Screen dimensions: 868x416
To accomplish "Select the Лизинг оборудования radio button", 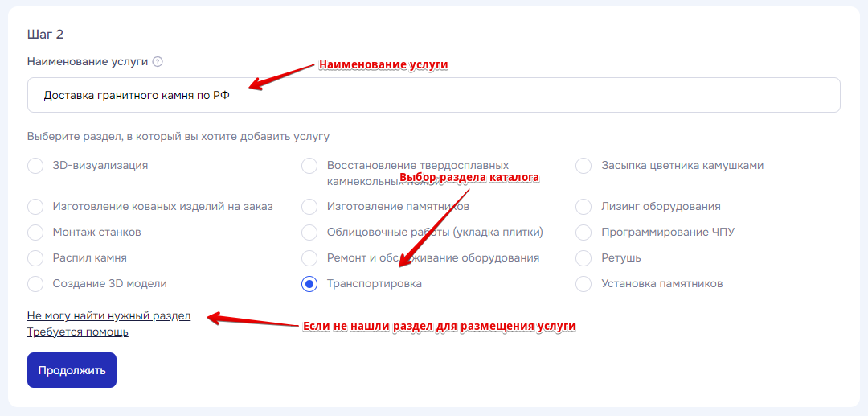I will [584, 207].
